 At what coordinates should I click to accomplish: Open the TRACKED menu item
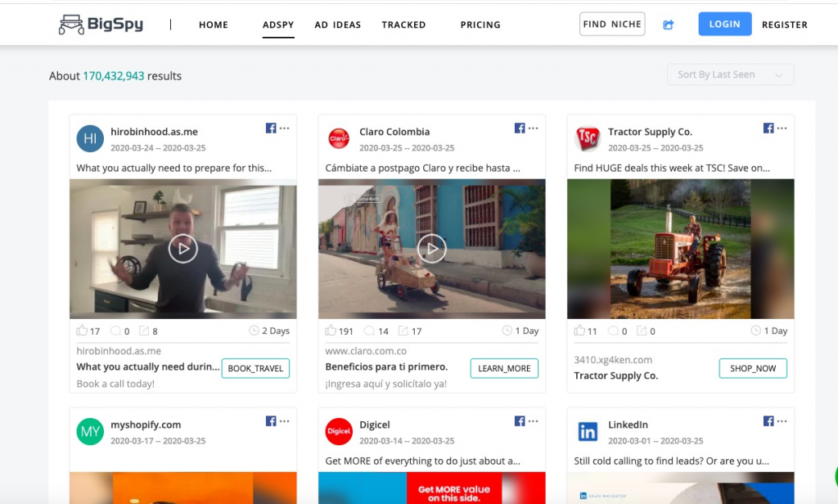403,25
